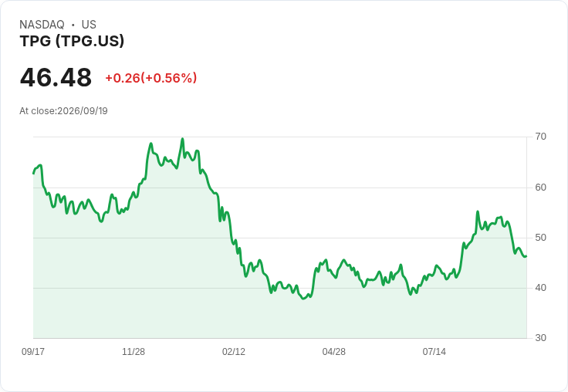Click the 60 y-axis price label

click(540, 188)
